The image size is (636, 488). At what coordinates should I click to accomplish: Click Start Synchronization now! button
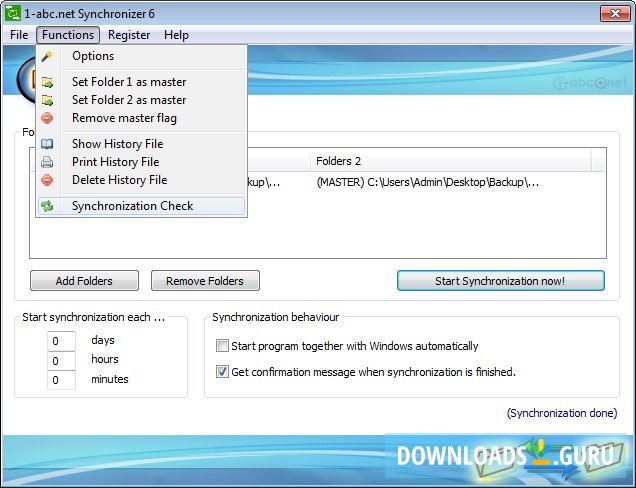click(501, 281)
